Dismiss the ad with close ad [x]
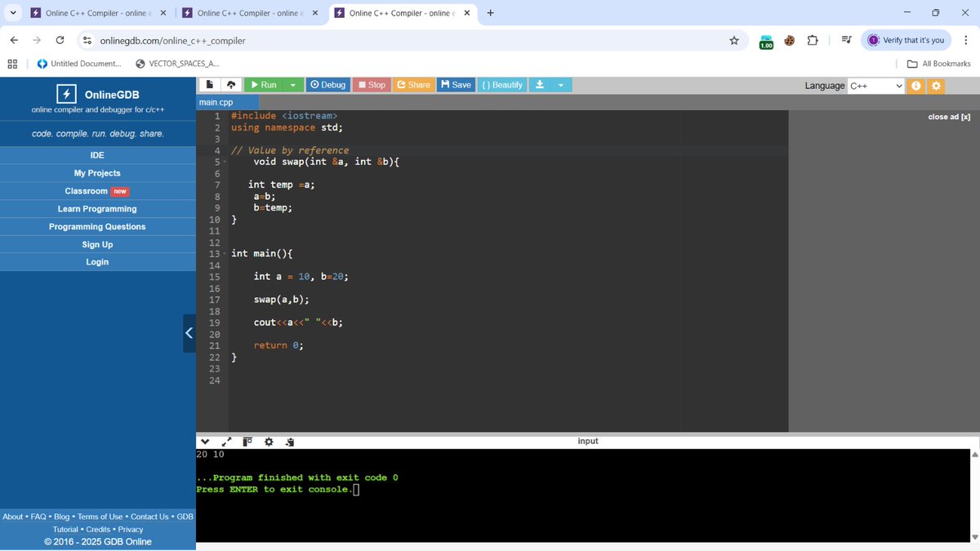The image size is (980, 551). pyautogui.click(x=948, y=117)
